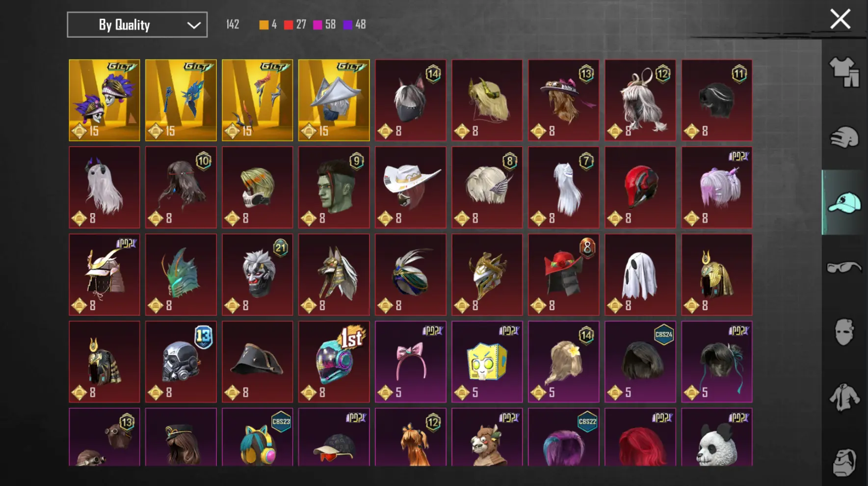Click the dropdown chevron arrow
Screen dimensions: 868x486
pyautogui.click(x=194, y=25)
